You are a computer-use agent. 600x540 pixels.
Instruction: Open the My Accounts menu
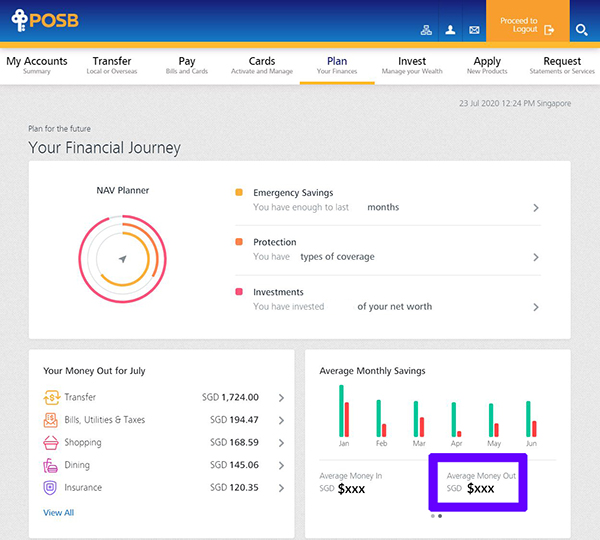pos(37,65)
